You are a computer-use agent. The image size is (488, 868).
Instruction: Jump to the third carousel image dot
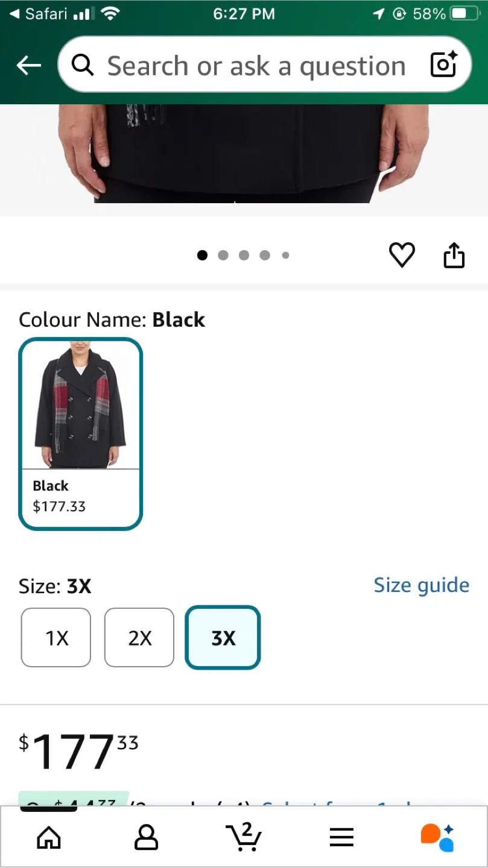[244, 255]
